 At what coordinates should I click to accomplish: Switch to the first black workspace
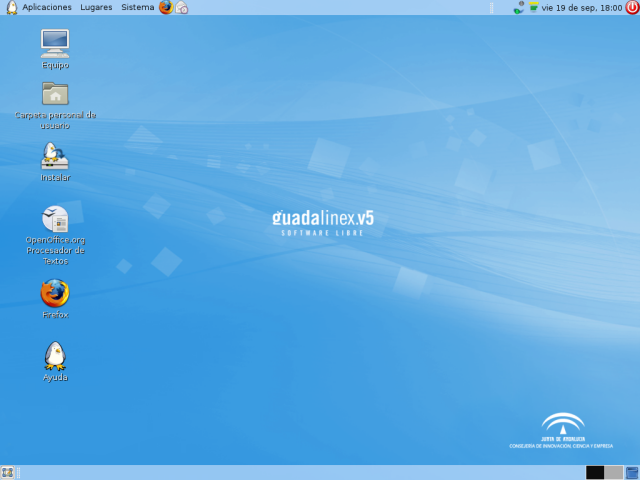click(595, 472)
